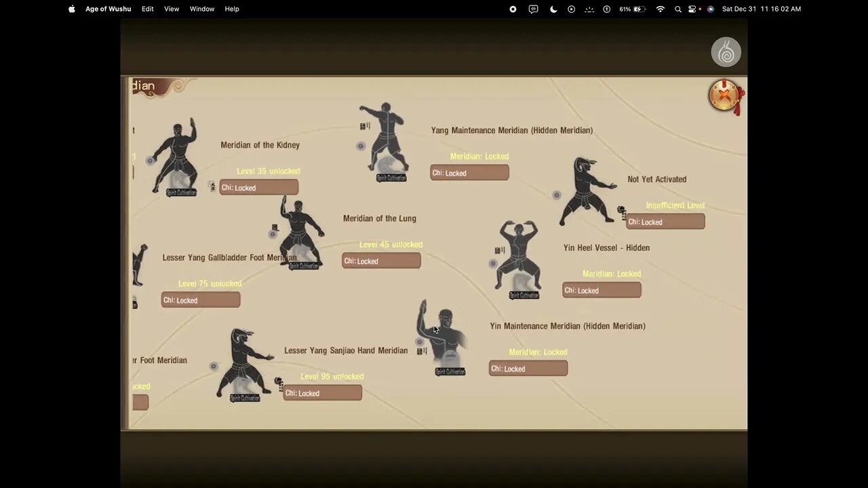Click the 'Level 75 unlocked' text
The image size is (868, 488).
coord(210,284)
